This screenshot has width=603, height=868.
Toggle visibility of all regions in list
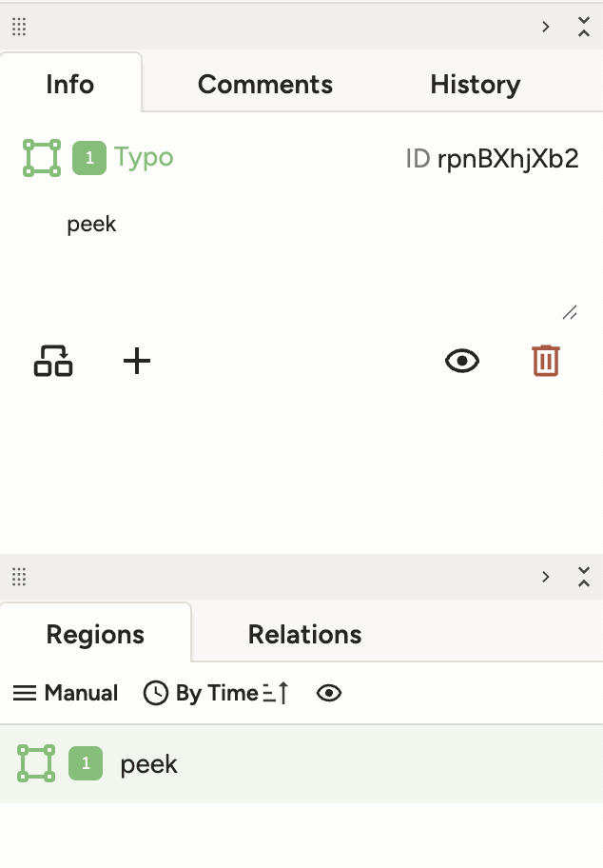(329, 694)
